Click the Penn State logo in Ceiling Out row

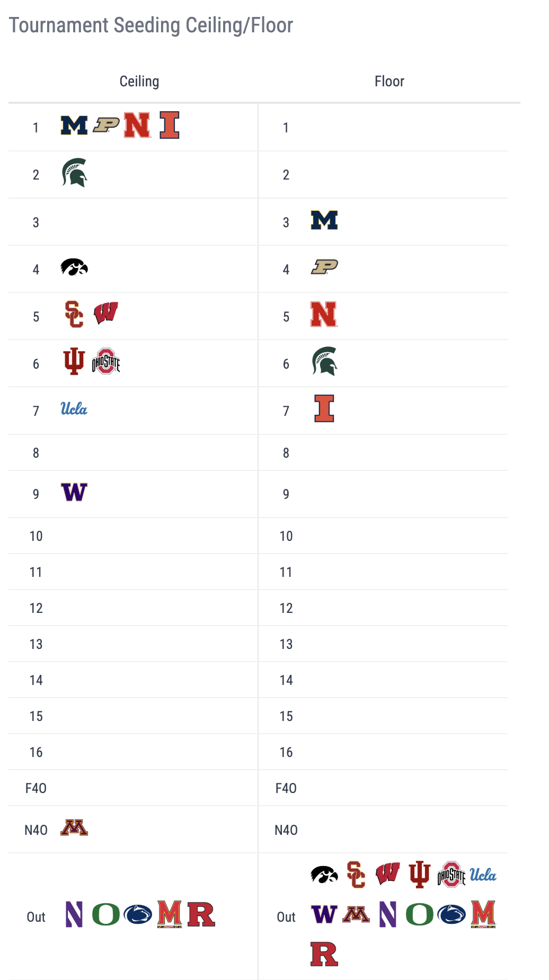coord(138,914)
